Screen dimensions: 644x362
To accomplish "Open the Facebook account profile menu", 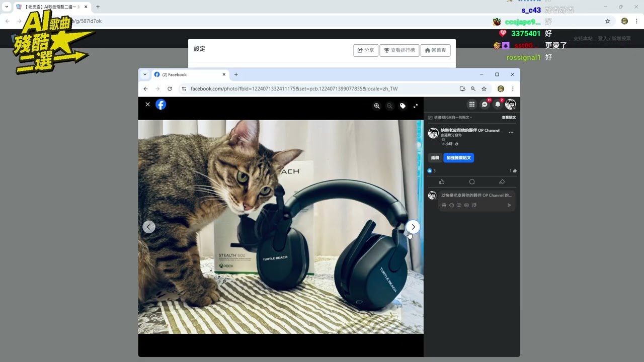I will tap(510, 104).
